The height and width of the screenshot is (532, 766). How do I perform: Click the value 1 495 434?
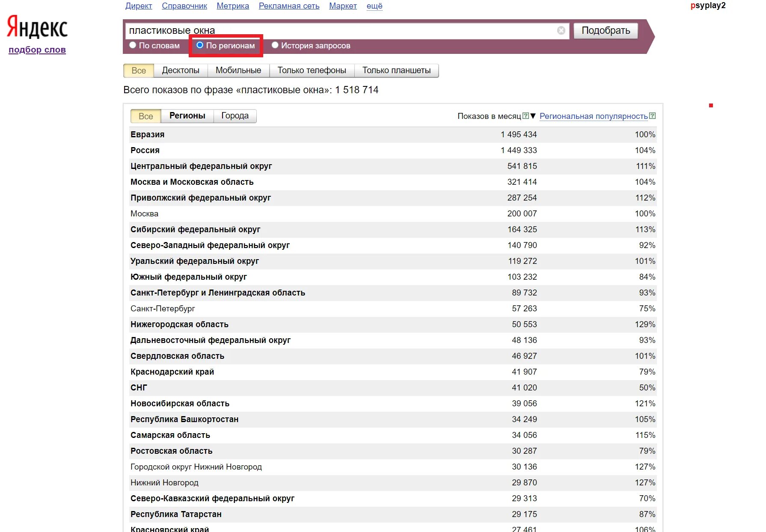(519, 134)
